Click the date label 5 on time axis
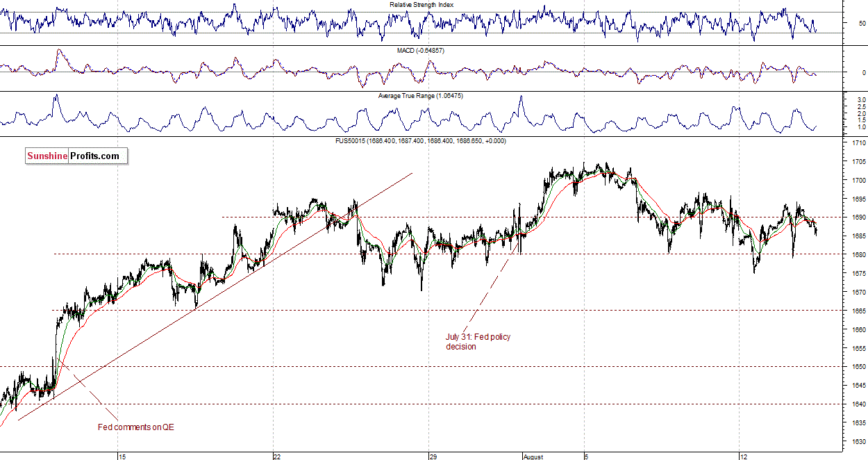The height and width of the screenshot is (460, 868). (x=586, y=457)
